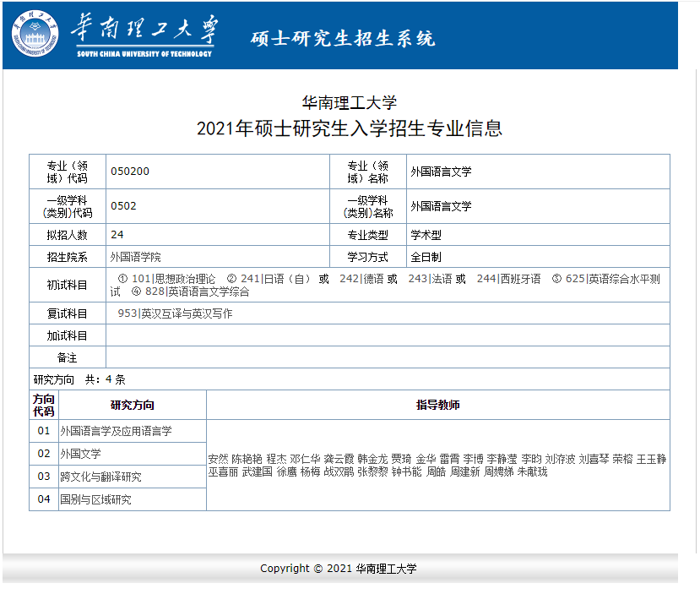The width and height of the screenshot is (700, 594).
Task: Click direction code 01
Action: coord(44,431)
